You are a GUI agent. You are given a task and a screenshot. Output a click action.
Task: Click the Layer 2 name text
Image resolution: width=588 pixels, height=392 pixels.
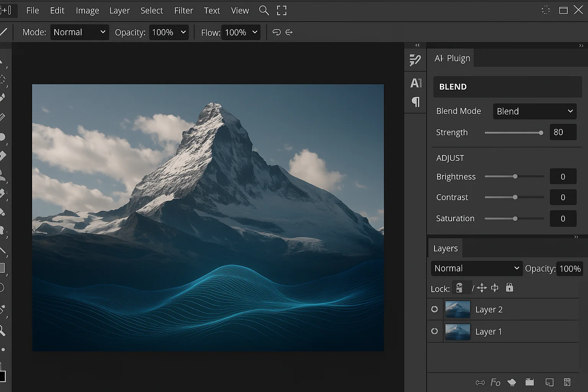(x=489, y=309)
